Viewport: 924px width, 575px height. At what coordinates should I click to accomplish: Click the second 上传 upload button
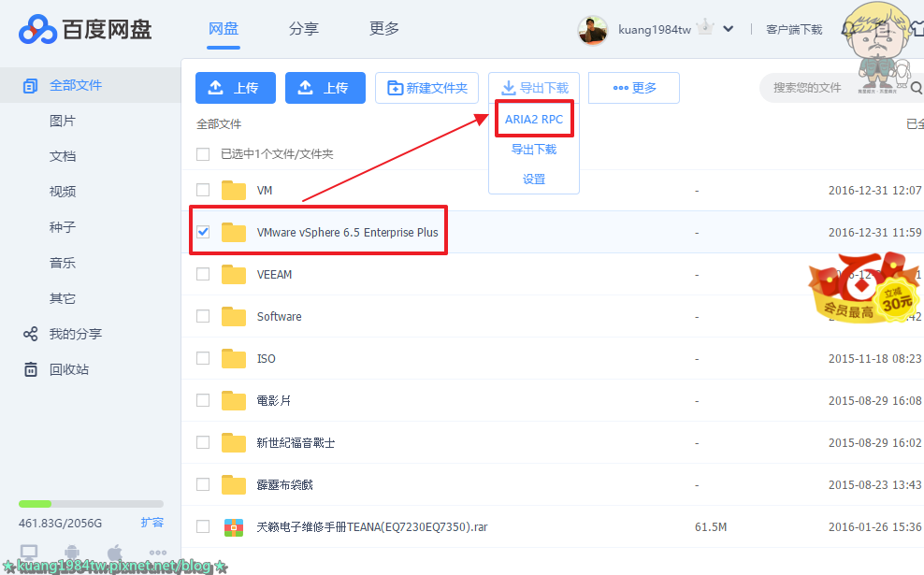tap(325, 88)
